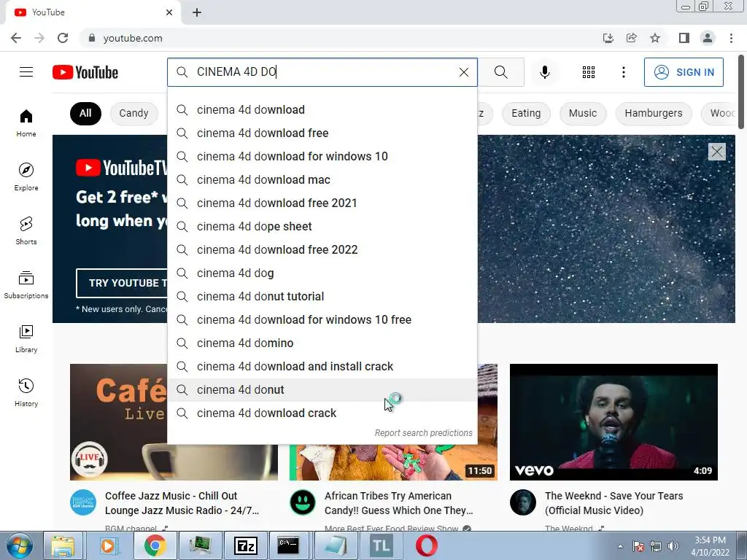Screen dimensions: 747x560
Task: Open Opera from the taskbar
Action: tap(426, 545)
